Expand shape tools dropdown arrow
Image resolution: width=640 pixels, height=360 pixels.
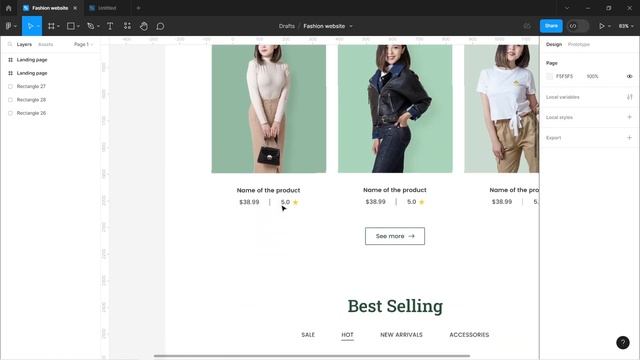click(78, 26)
